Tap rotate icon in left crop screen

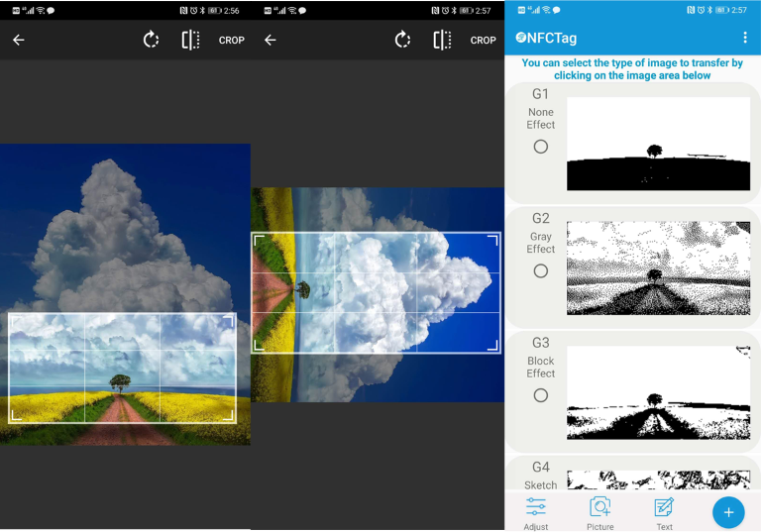152,40
